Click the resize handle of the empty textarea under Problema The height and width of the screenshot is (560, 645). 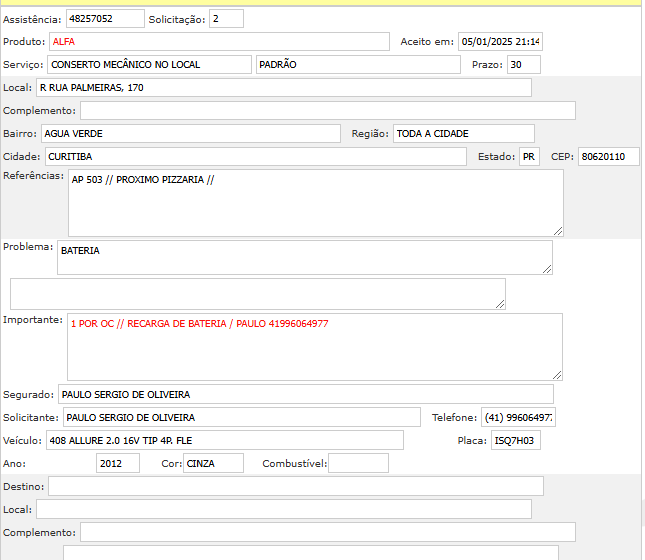pyautogui.click(x=500, y=304)
